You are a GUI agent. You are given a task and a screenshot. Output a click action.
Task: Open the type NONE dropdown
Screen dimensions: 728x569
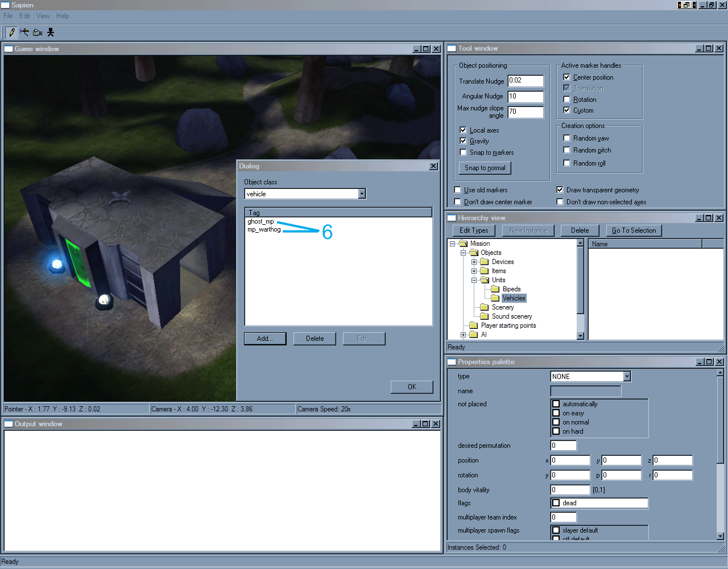click(x=627, y=377)
